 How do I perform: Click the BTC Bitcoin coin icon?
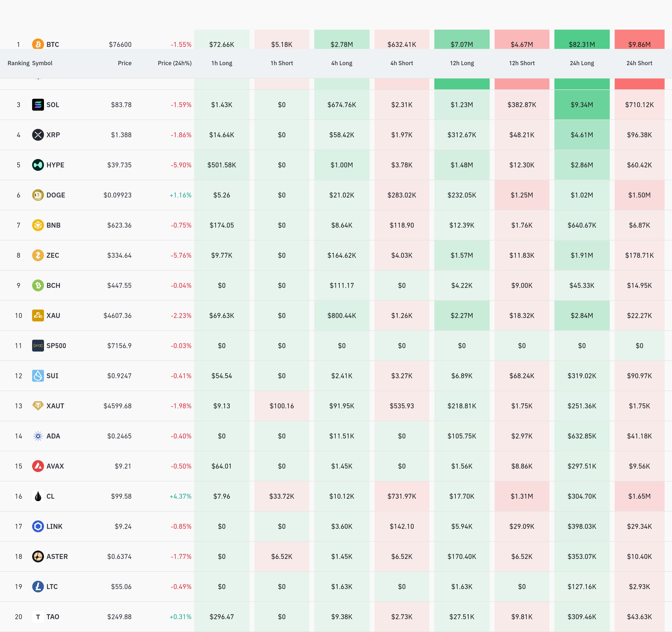pos(38,44)
